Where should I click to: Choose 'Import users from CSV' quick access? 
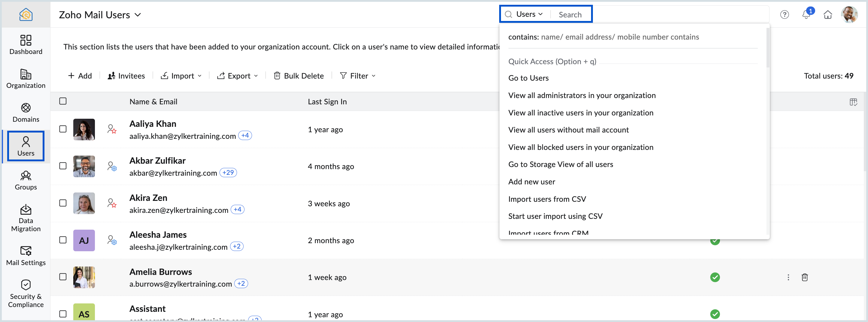(547, 199)
